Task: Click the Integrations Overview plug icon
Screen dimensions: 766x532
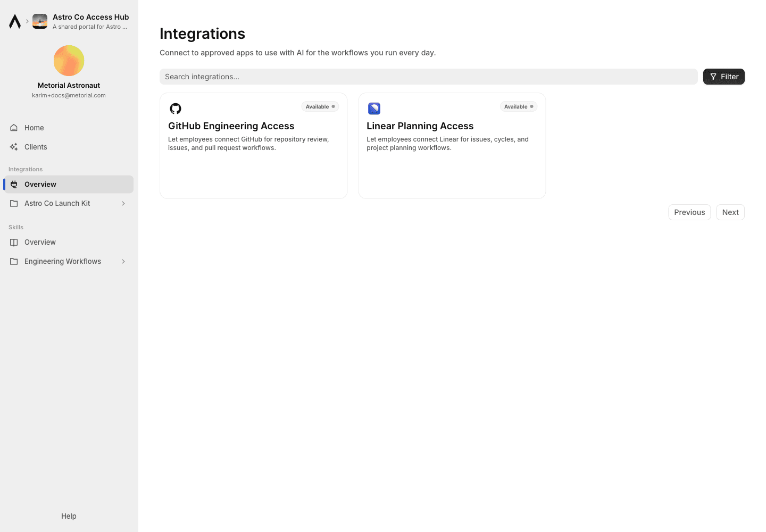Action: click(x=14, y=184)
